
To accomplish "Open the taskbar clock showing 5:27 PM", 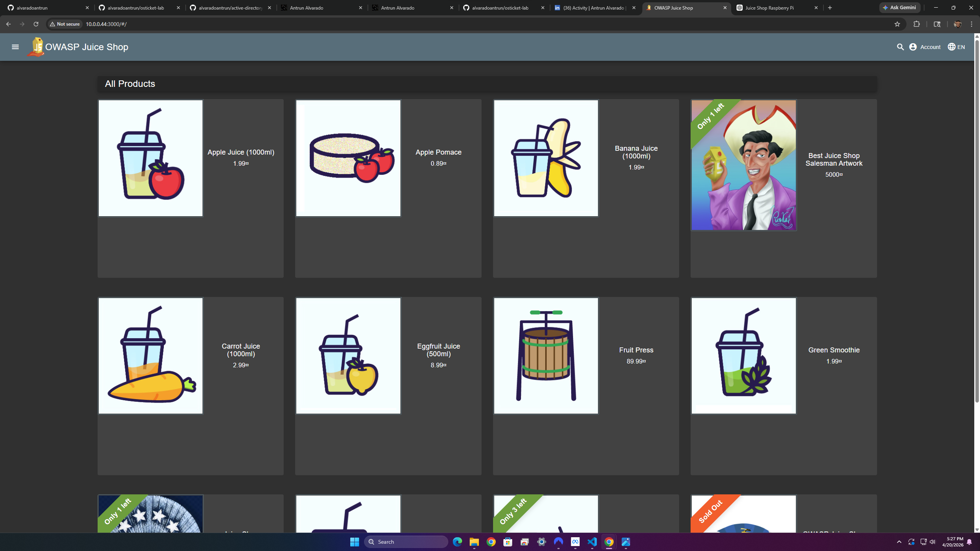I will [x=952, y=542].
